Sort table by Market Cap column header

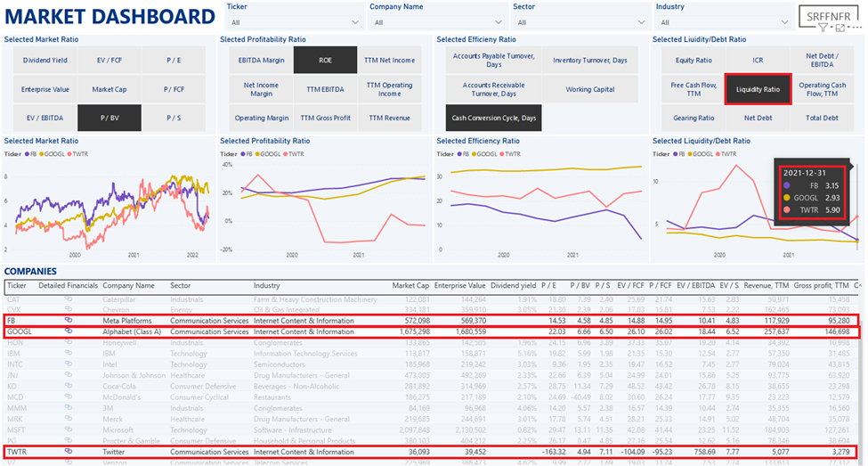(411, 286)
